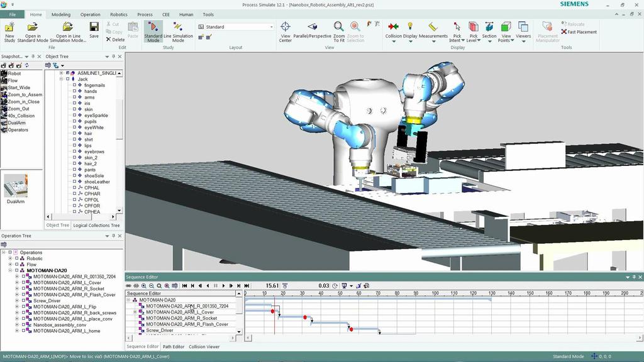The height and width of the screenshot is (362, 644).
Task: Click the Delete command
Action: pos(116,40)
